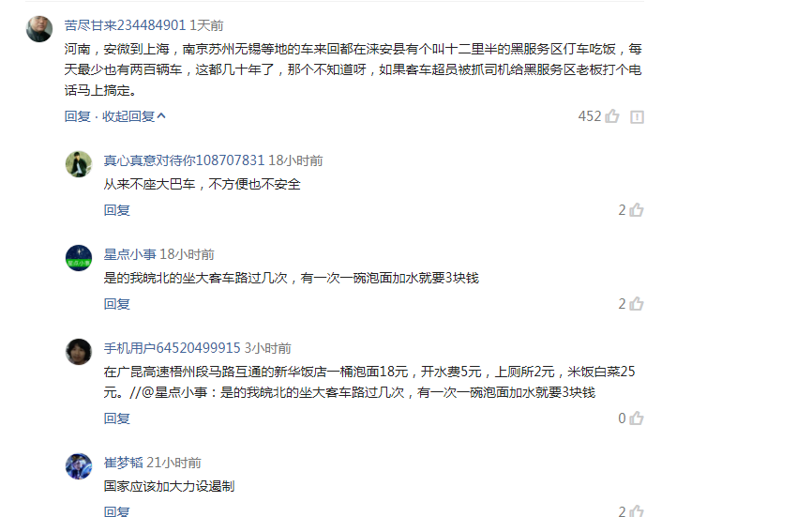
Task: Open username 崔梦韬 profile
Action: [123, 463]
